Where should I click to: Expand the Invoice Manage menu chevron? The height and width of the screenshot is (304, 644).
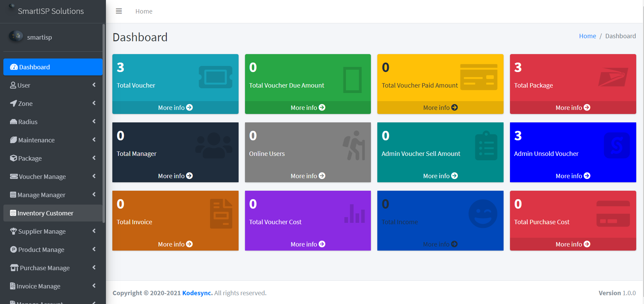point(94,286)
